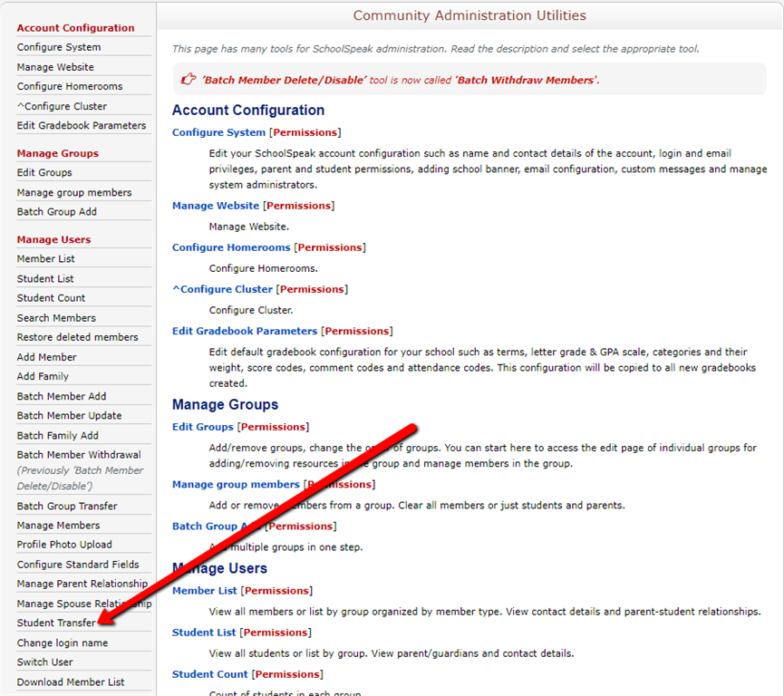Open Manage Website in the sidebar
Image resolution: width=784 pixels, height=696 pixels.
pyautogui.click(x=55, y=67)
